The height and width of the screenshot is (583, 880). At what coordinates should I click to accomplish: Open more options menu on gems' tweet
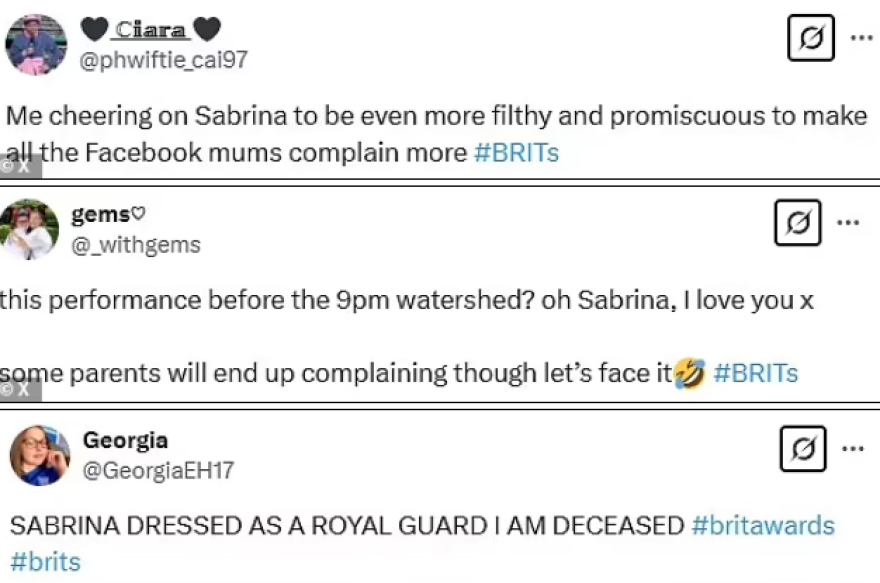848,223
